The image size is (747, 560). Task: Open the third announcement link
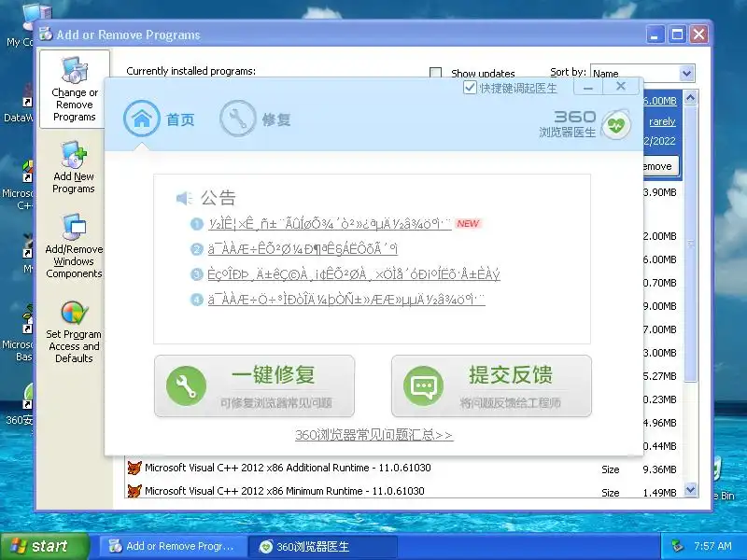(354, 274)
